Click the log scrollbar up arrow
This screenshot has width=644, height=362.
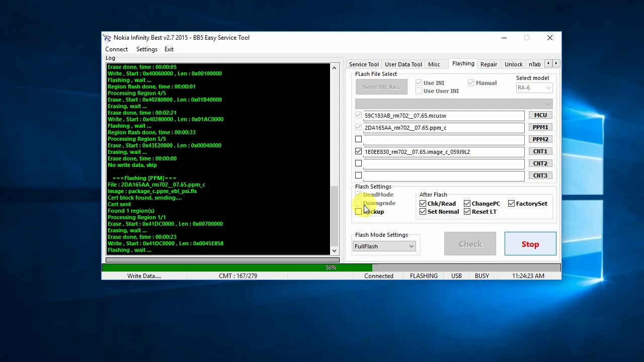pyautogui.click(x=334, y=68)
